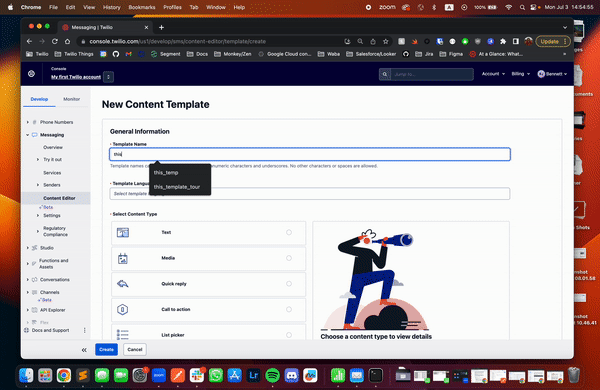Screen dimensions: 600x390
Task: Bookmark this page with the star icon
Action: click(386, 41)
